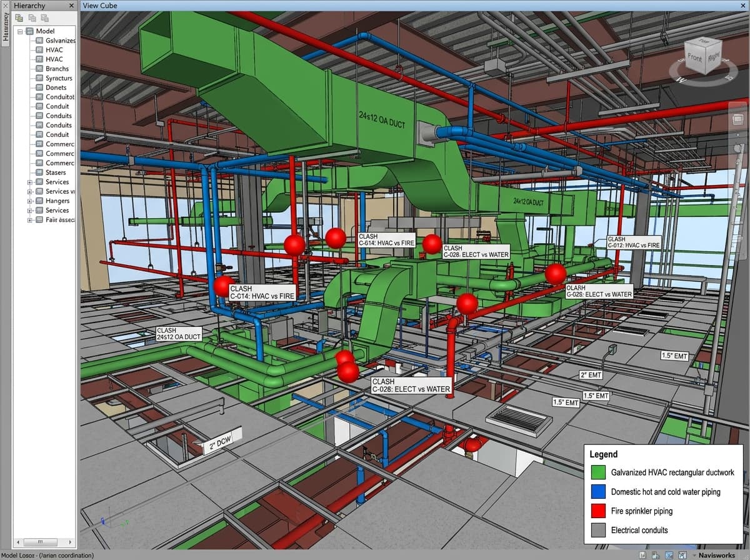The height and width of the screenshot is (560, 750).
Task: Expand the Fair assec node
Action: 29,220
